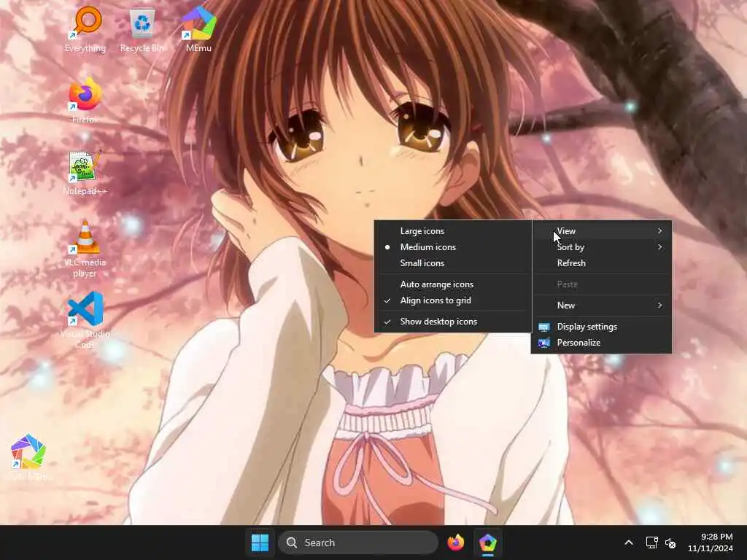747x560 pixels.
Task: Click the MEmu icon in the taskbar
Action: coord(488,542)
